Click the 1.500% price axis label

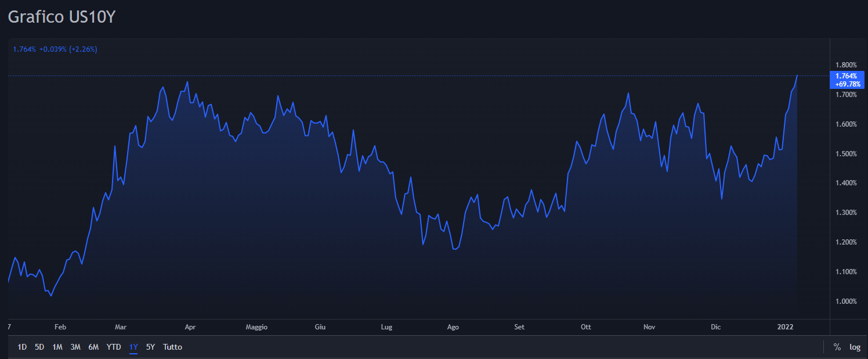click(846, 154)
